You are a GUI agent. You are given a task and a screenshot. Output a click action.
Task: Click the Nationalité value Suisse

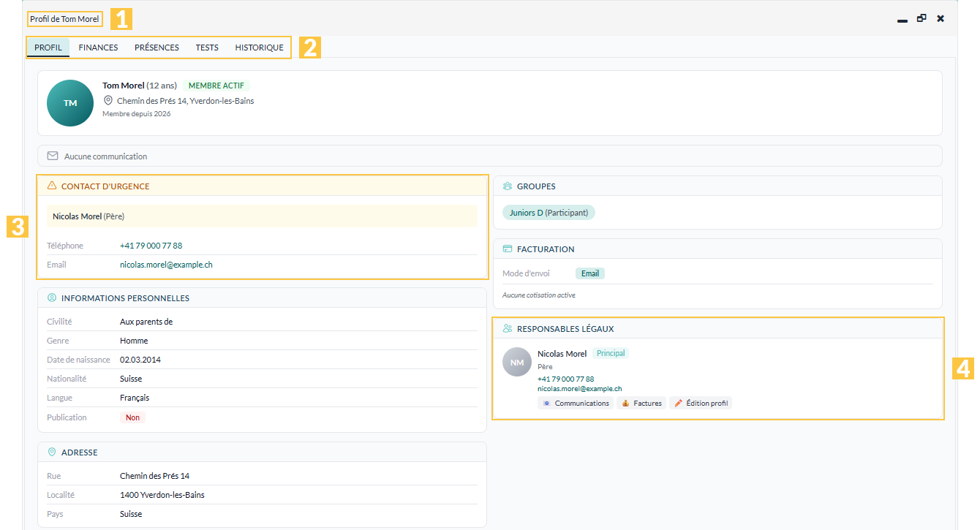pos(131,379)
